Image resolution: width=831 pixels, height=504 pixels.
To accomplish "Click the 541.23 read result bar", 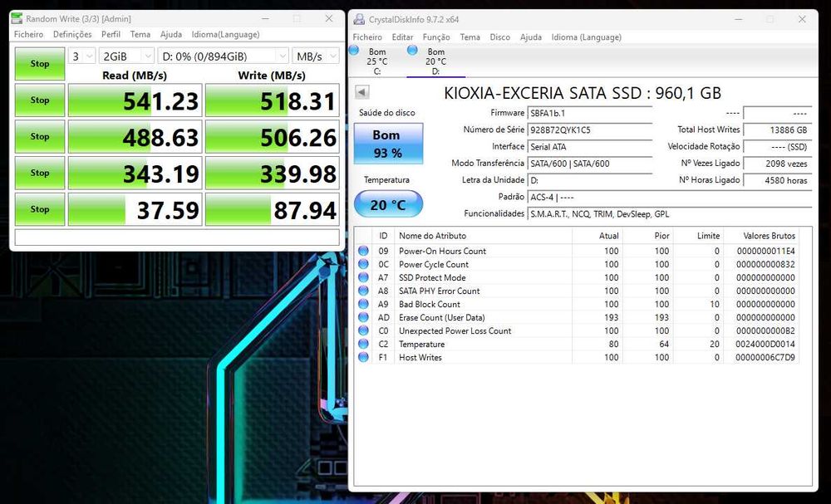I will [x=135, y=100].
